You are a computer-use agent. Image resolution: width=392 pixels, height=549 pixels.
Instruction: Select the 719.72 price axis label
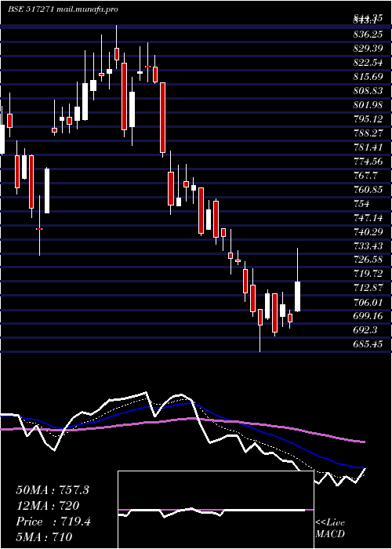[x=368, y=274]
